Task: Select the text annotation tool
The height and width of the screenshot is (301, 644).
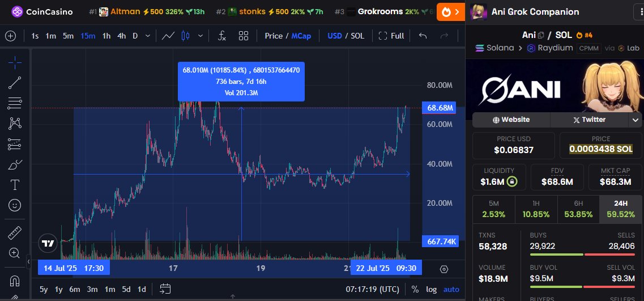Action: (15, 185)
